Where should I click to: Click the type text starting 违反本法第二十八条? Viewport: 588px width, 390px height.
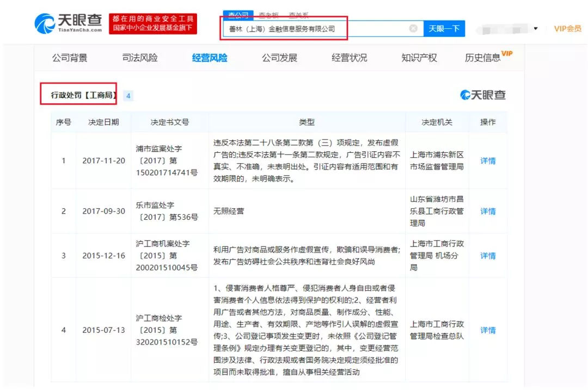tap(307, 160)
